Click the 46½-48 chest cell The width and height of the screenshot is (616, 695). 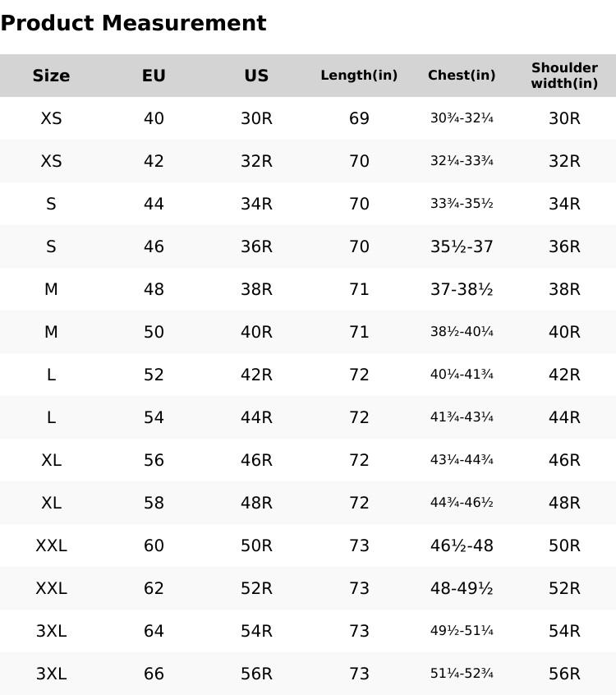pos(462,545)
